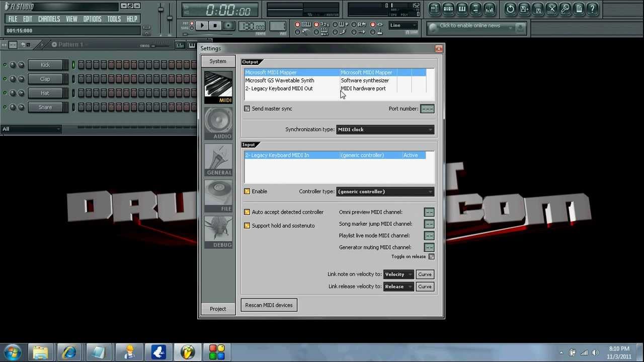Viewport: 644px width, 362px height.
Task: Open Windows Explorer folder in taskbar
Action: click(x=41, y=352)
